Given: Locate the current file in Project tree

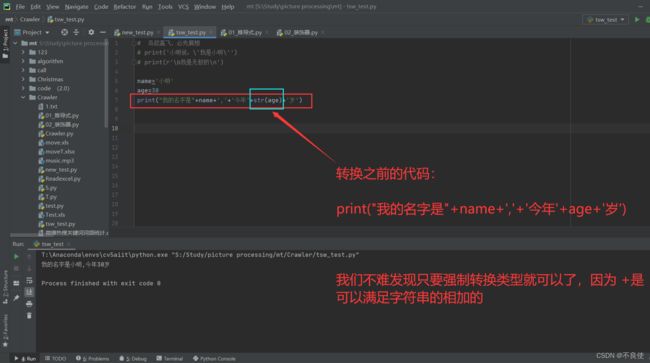Looking at the screenshot, I should [x=64, y=32].
